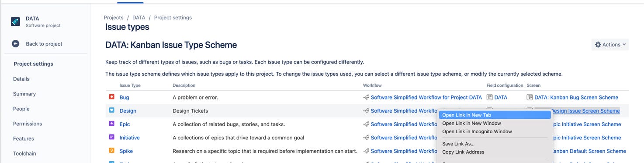This screenshot has height=163, width=644.
Task: Click the Issue Type column header
Action: click(130, 85)
